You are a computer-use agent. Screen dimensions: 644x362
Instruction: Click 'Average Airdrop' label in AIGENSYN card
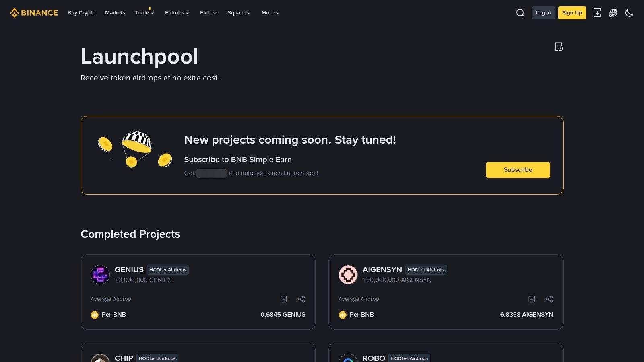click(x=359, y=299)
